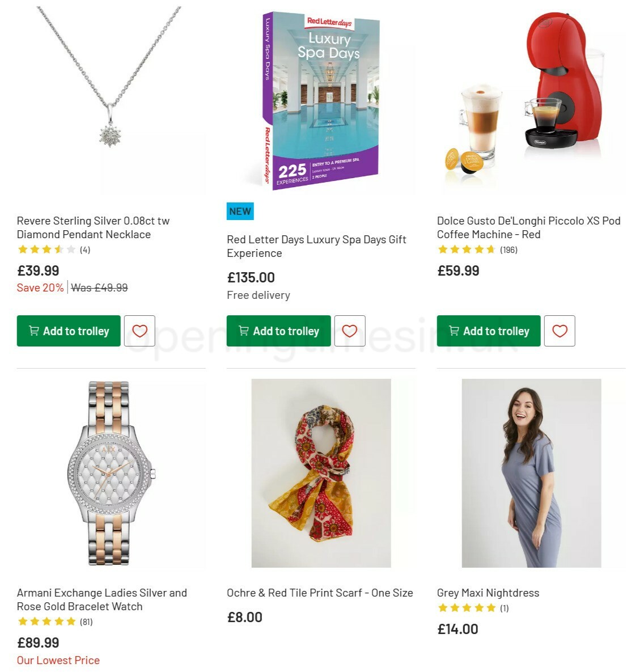Click the heart icon for the Diamond Pendant Necklace
The image size is (644, 672).
[139, 331]
